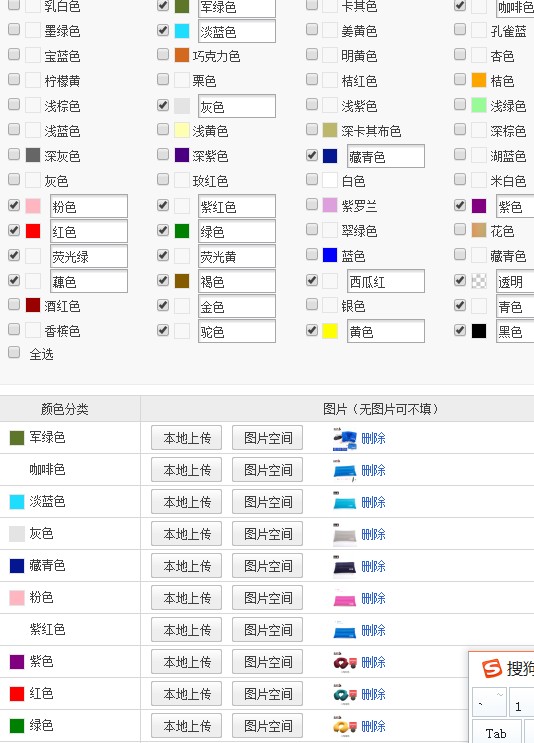Screen dimensions: 534x743
Task: Open the neck pillow thumbnail in the 紫色 row
Action: (x=344, y=662)
